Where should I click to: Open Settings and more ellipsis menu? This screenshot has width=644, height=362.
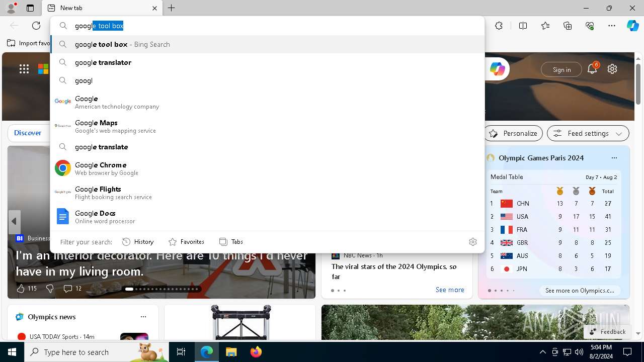(x=612, y=26)
